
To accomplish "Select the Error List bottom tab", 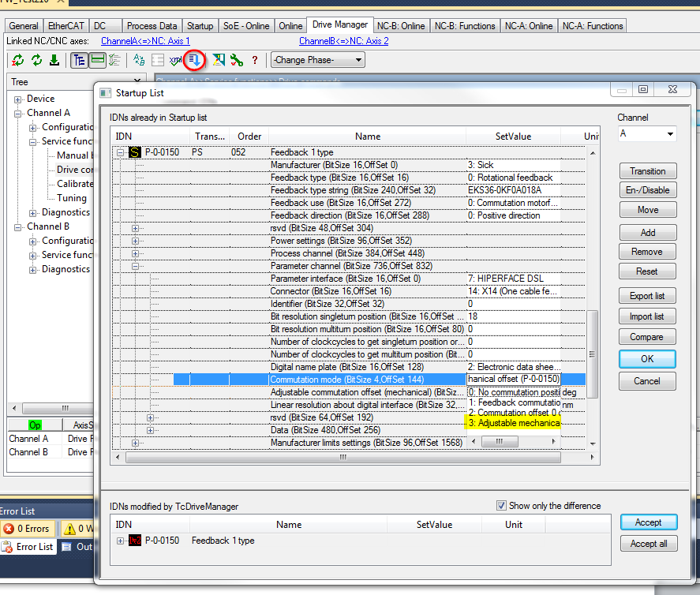I will click(x=28, y=547).
